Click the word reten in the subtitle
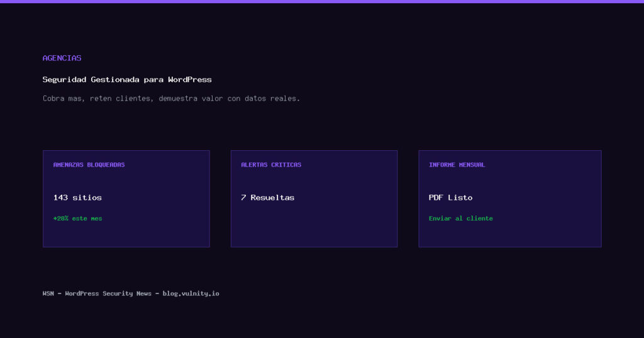 [x=101, y=99]
